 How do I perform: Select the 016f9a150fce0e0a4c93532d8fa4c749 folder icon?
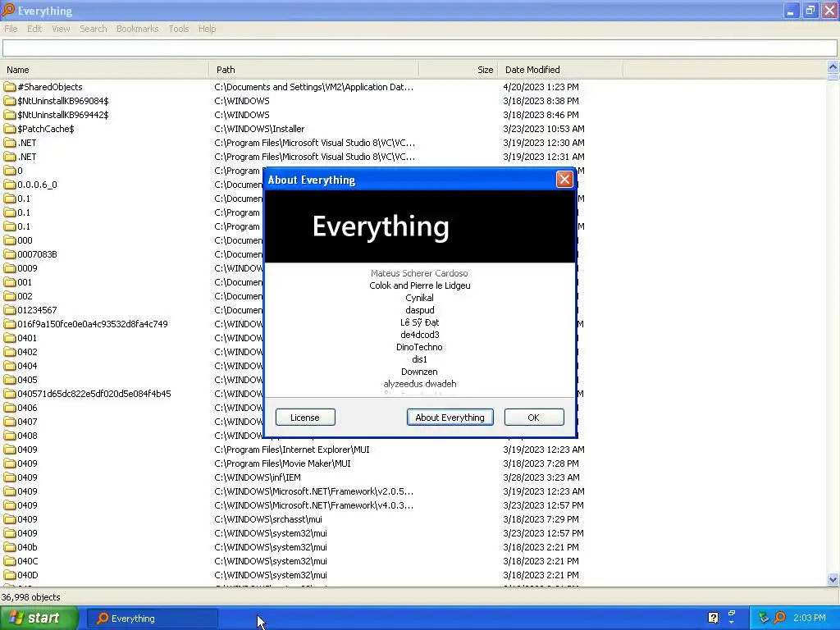click(x=10, y=323)
